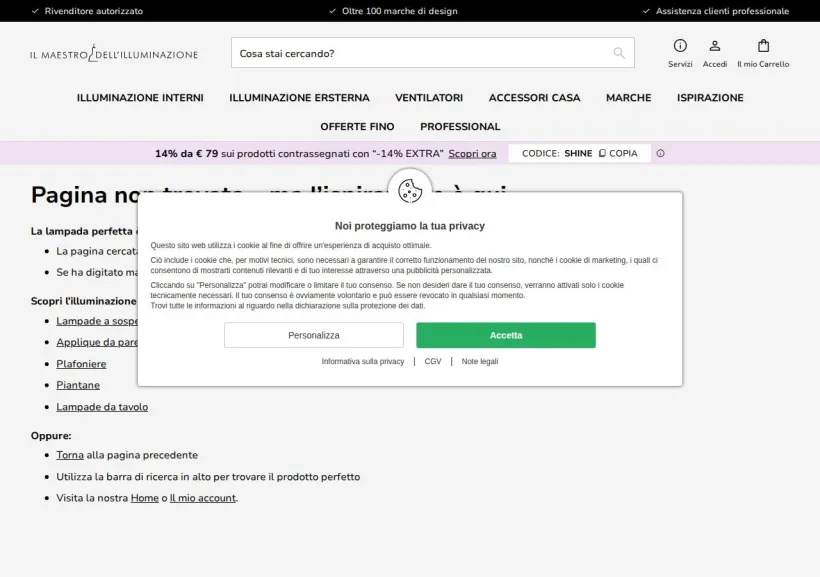Open 'Lampade da tavolo' link
This screenshot has height=577, width=820.
point(102,407)
